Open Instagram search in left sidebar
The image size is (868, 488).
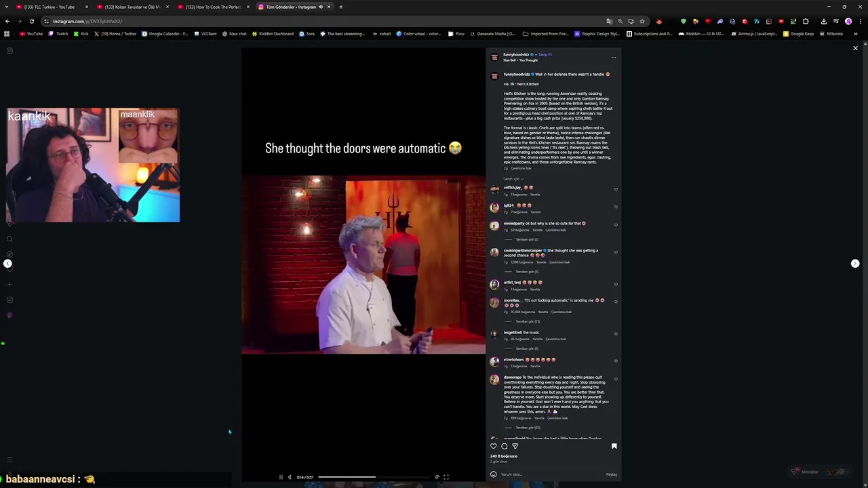[x=9, y=239]
